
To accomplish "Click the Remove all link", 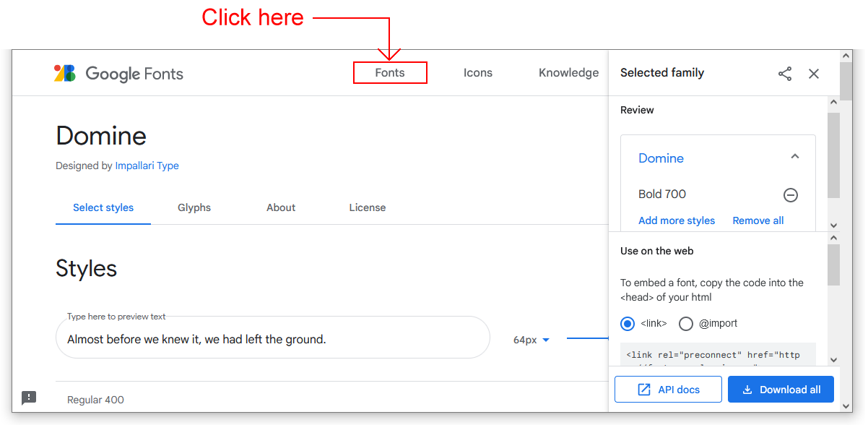I will 758,220.
